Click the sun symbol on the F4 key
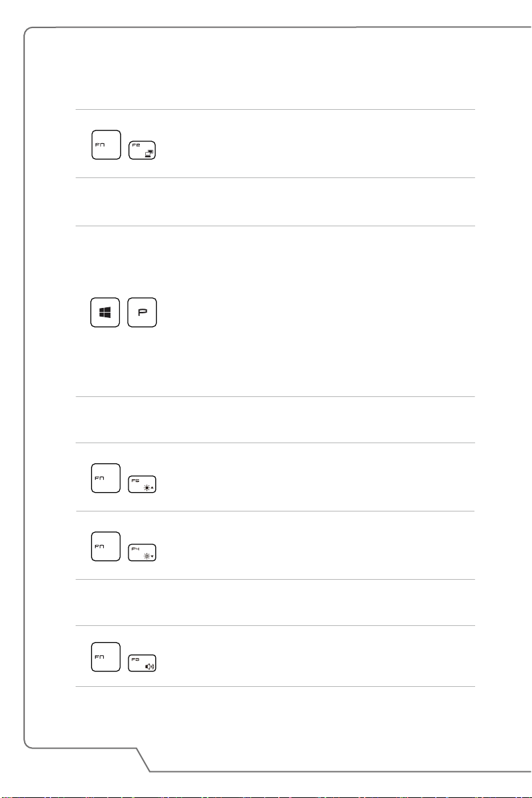This screenshot has width=532, height=798. pyautogui.click(x=147, y=556)
